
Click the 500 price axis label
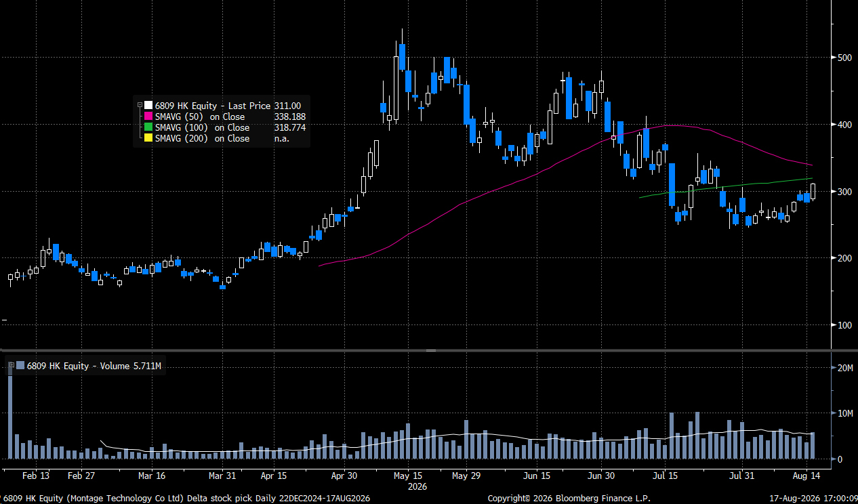[x=844, y=58]
